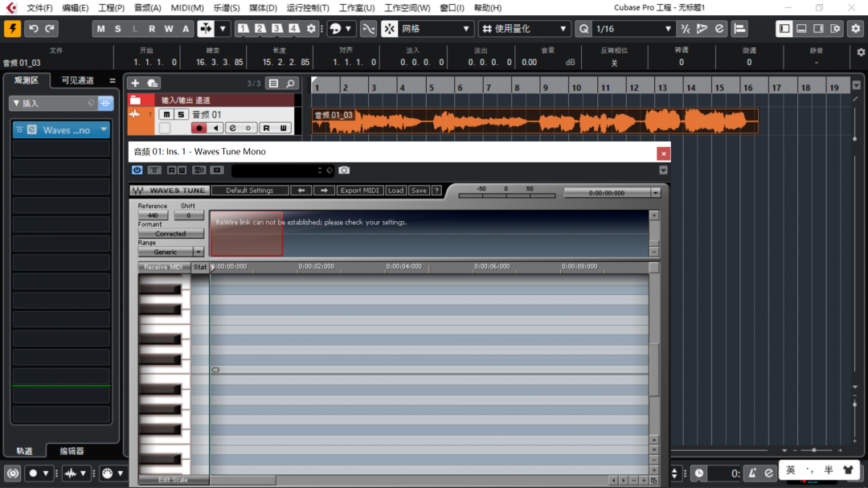Click the Waves Tune help question mark
Viewport: 868px width, 488px height.
[x=436, y=191]
